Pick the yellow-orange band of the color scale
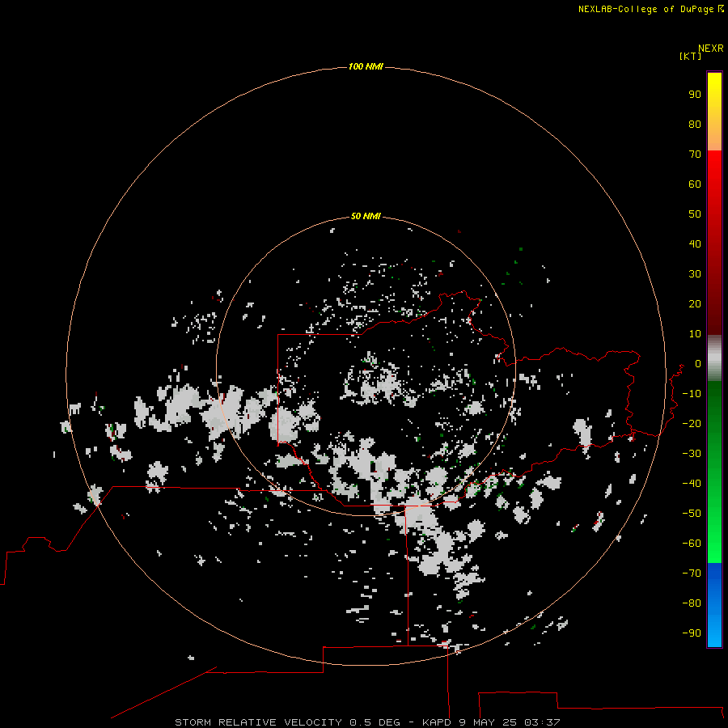This screenshot has width=728, height=728. coord(714,112)
